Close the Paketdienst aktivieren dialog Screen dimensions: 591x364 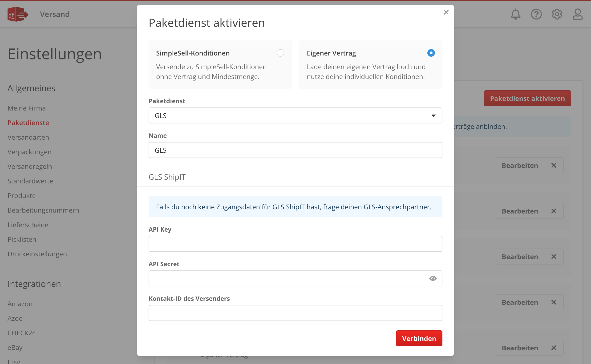446,12
